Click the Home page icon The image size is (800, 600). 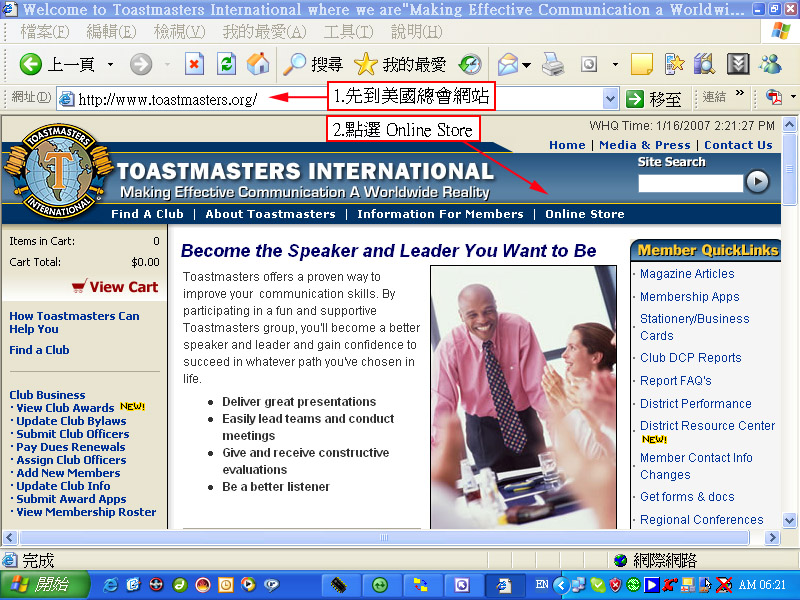(x=258, y=65)
